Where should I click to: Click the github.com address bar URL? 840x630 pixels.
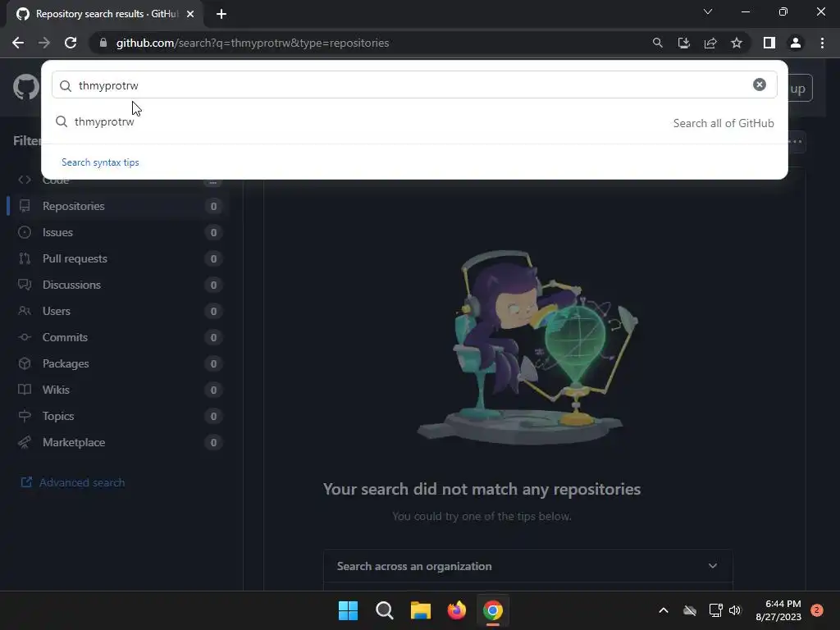point(253,43)
